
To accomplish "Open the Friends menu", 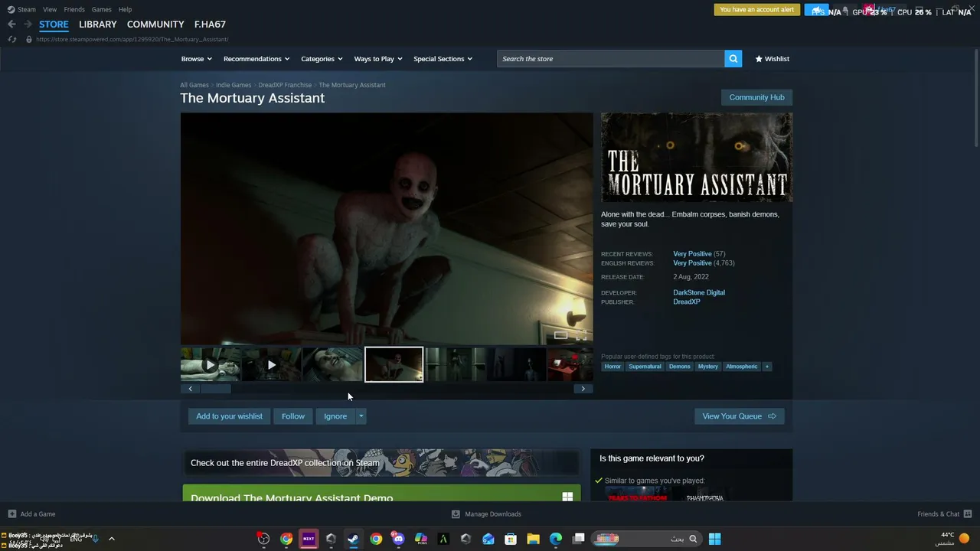I will (74, 9).
